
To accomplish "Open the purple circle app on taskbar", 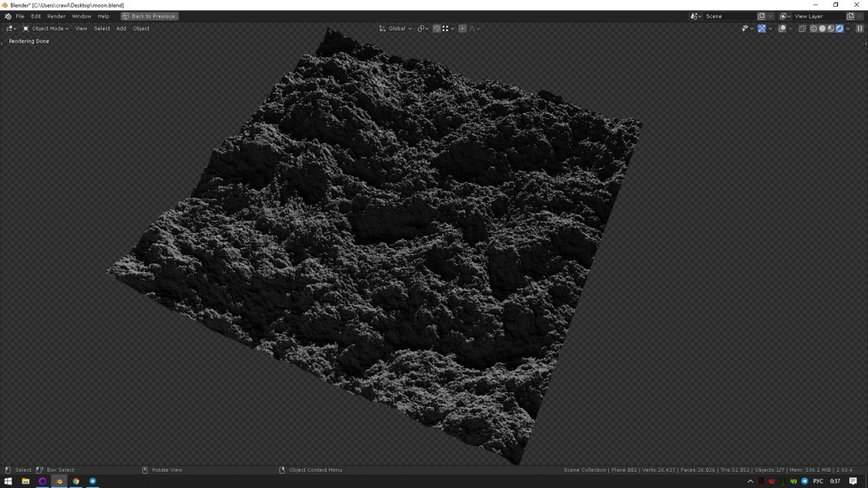I will point(42,481).
